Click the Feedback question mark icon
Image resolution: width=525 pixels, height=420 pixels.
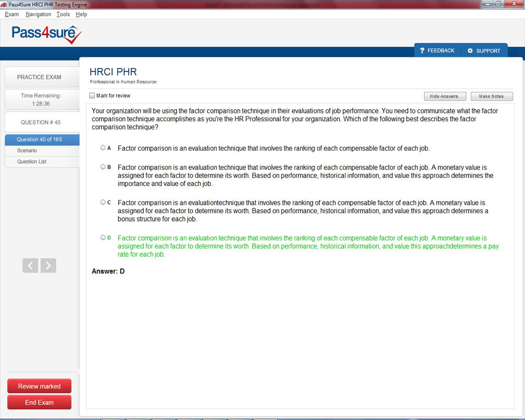point(422,50)
